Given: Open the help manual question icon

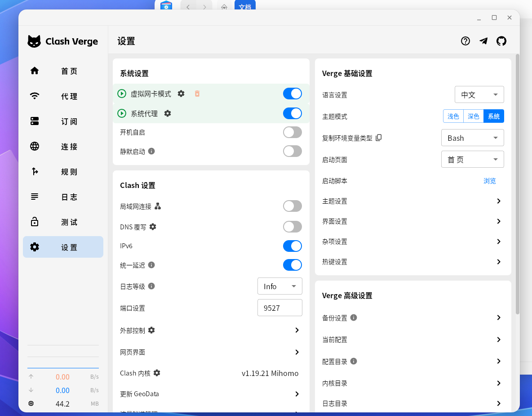Looking at the screenshot, I should (x=465, y=41).
